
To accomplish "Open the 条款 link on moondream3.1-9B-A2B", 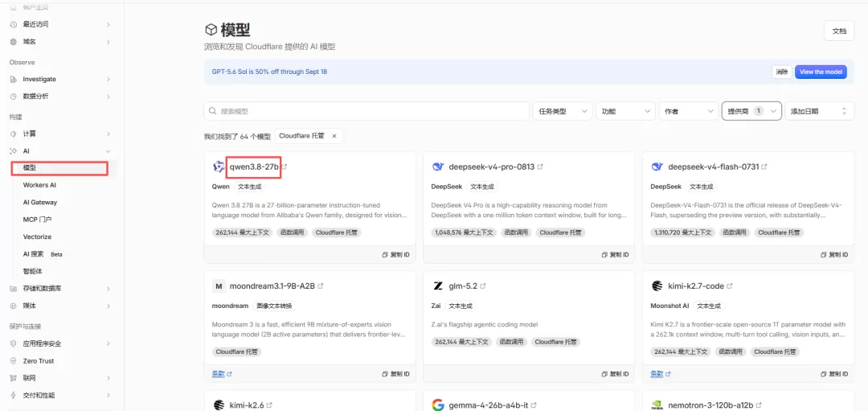I will pos(222,374).
